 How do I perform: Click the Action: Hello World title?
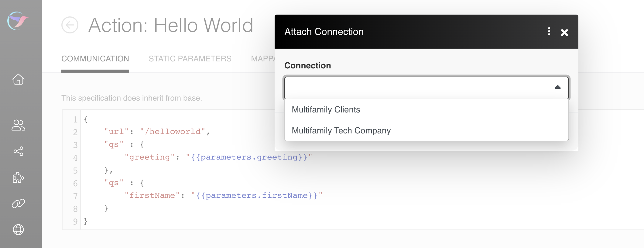171,25
